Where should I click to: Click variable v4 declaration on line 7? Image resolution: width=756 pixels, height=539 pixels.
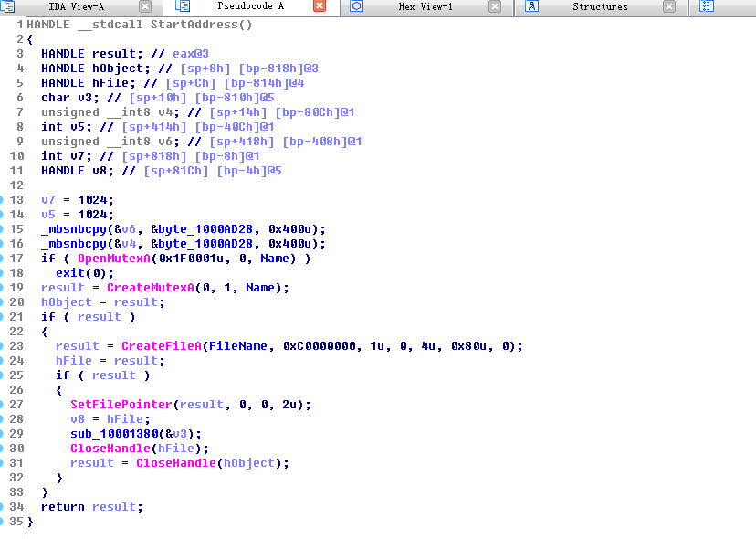[x=165, y=112]
